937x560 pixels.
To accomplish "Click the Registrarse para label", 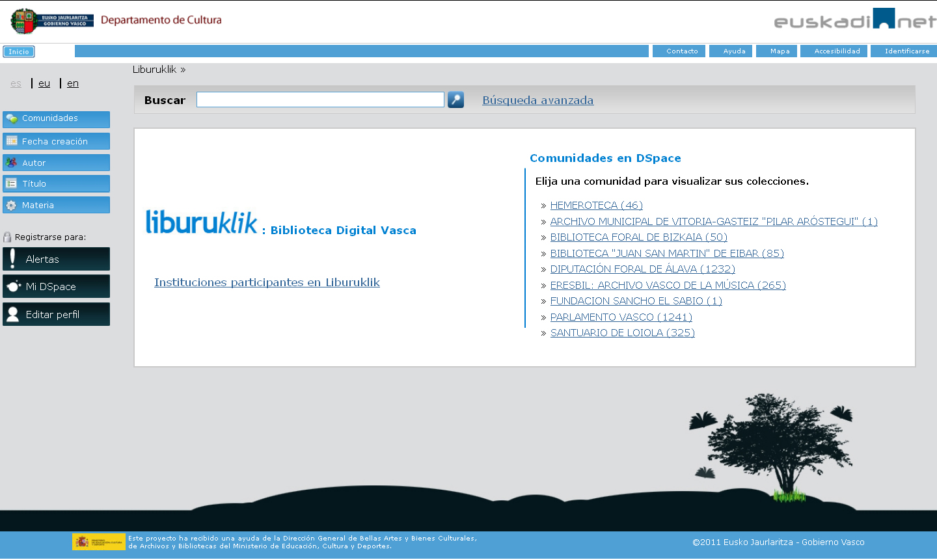I will (50, 237).
